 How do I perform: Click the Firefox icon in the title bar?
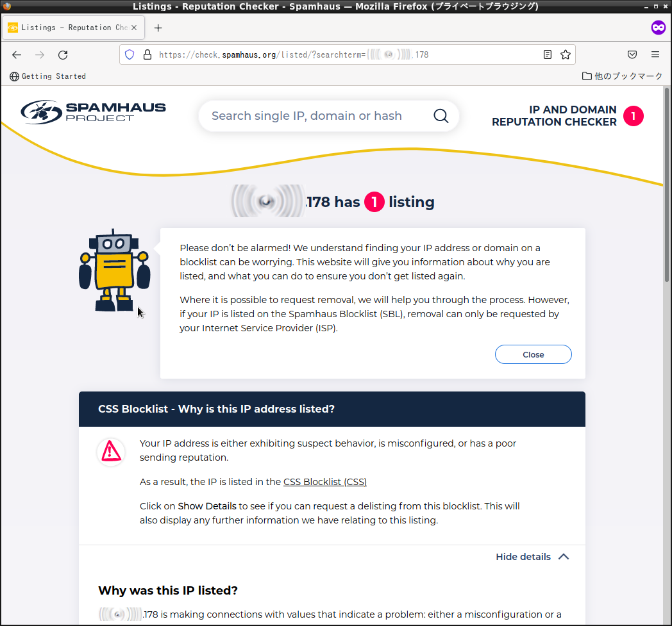(x=7, y=6)
